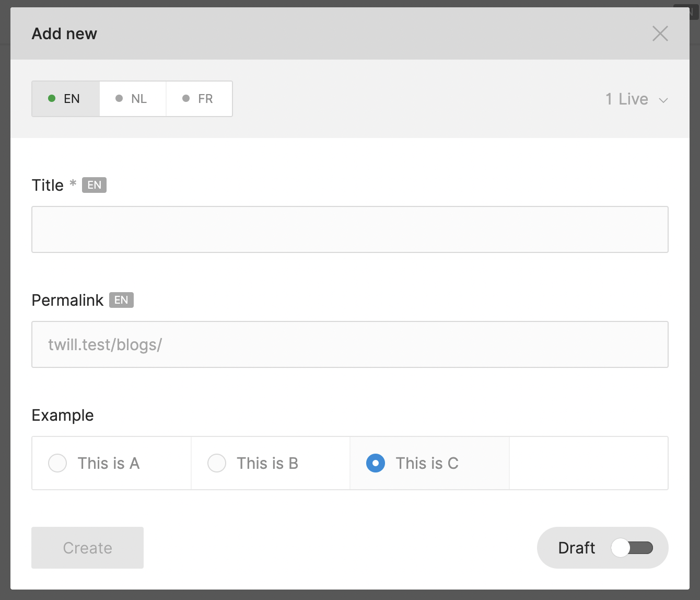Select the "This is A" radio option
700x600 pixels.
click(x=57, y=463)
